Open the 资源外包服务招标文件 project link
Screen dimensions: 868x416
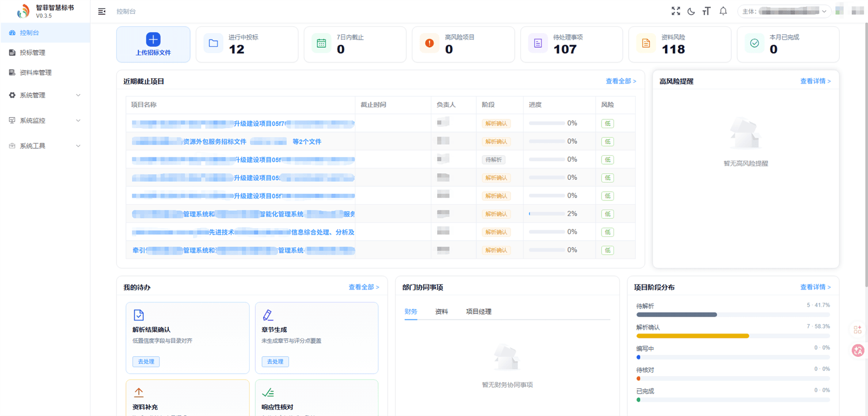pos(227,141)
